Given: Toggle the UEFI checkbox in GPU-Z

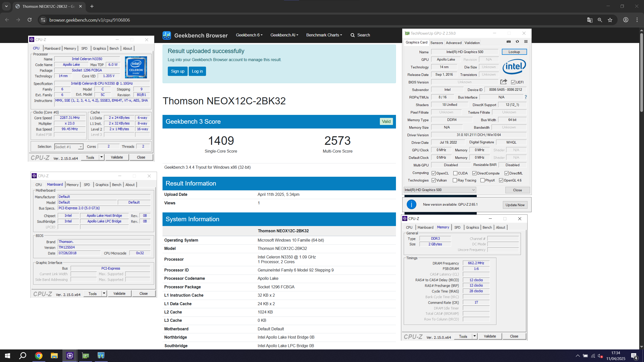Looking at the screenshot, I should point(513,82).
